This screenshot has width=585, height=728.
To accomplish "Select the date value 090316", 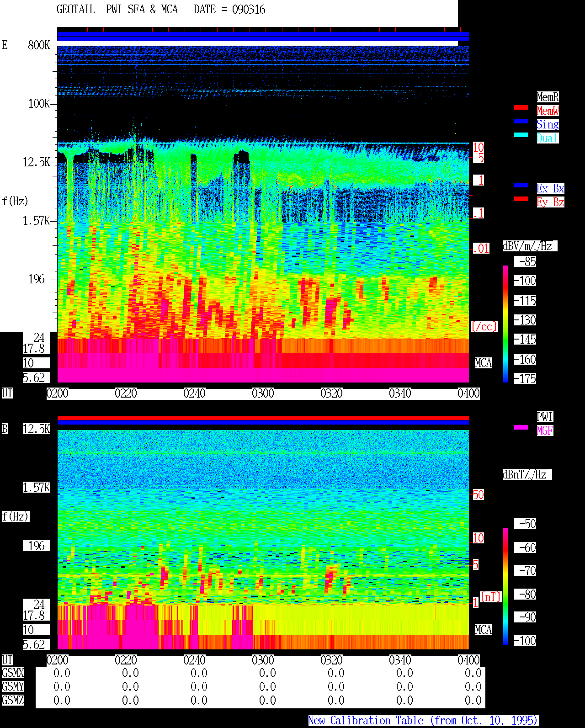I will (249, 9).
